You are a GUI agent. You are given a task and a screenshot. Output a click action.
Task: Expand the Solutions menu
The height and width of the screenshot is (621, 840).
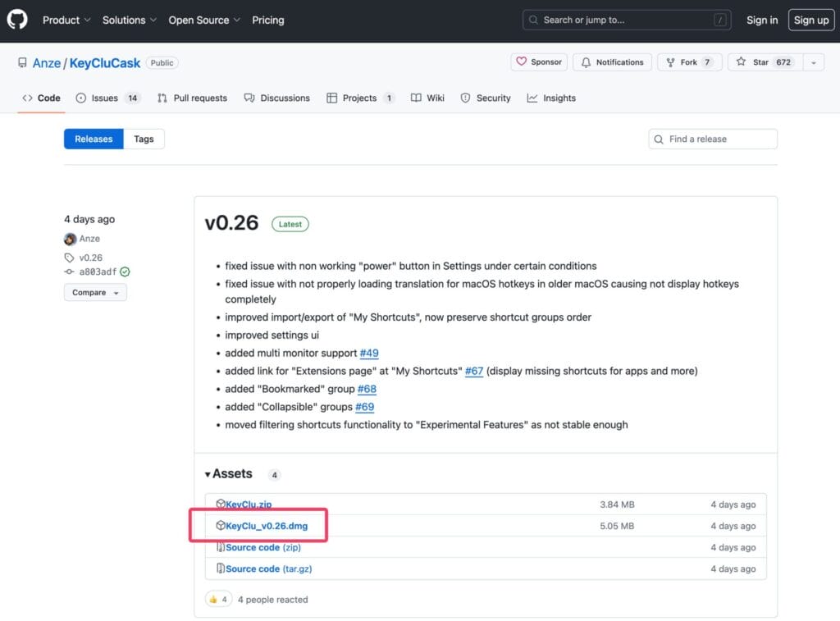(x=130, y=20)
